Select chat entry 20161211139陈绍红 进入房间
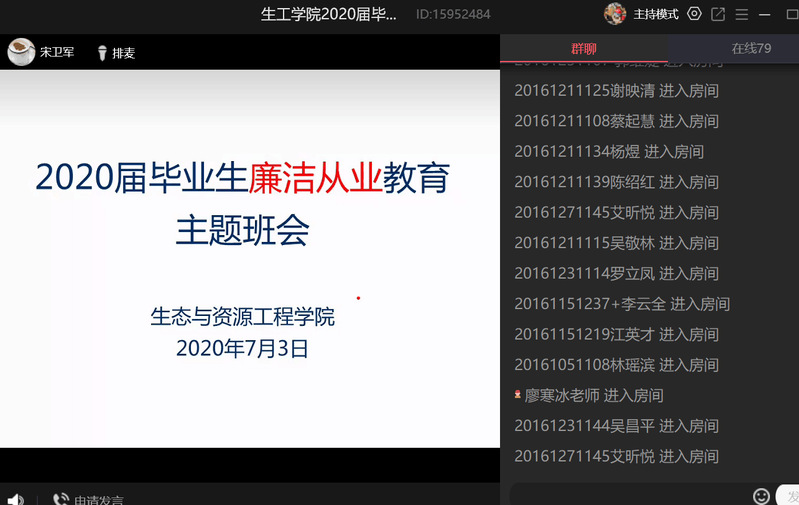The image size is (799, 505). (617, 182)
